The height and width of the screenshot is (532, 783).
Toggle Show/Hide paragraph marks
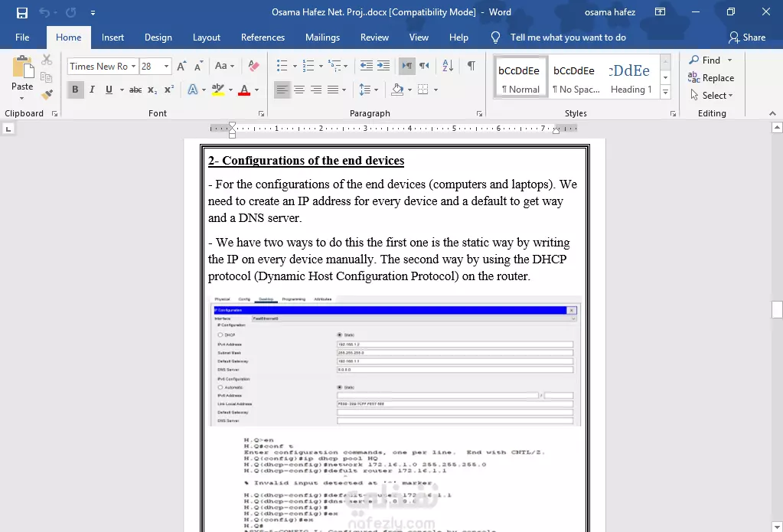(x=471, y=66)
